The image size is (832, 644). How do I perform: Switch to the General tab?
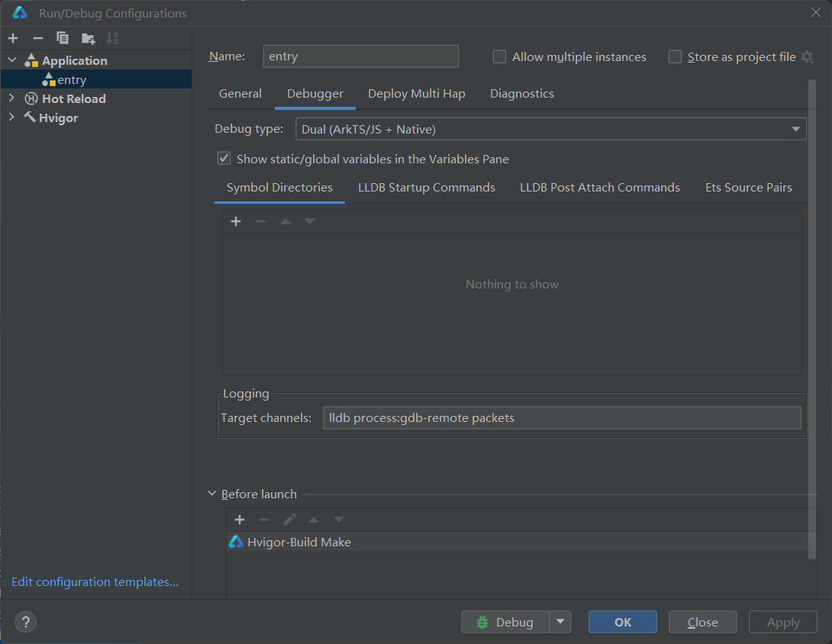240,94
